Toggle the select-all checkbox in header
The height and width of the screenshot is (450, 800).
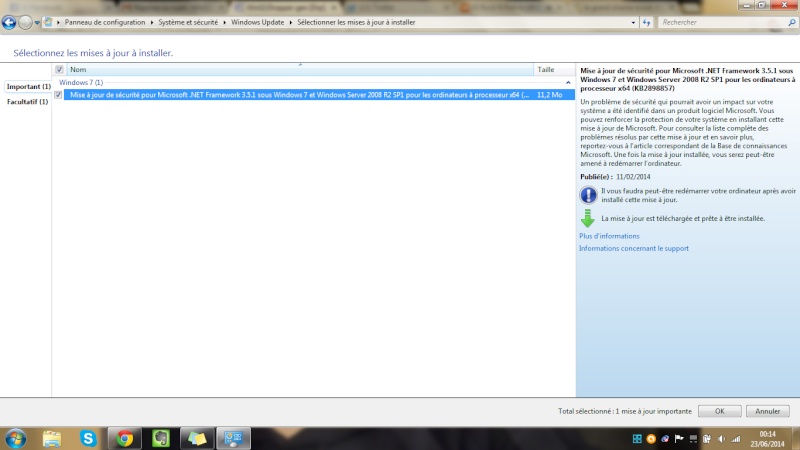[59, 69]
